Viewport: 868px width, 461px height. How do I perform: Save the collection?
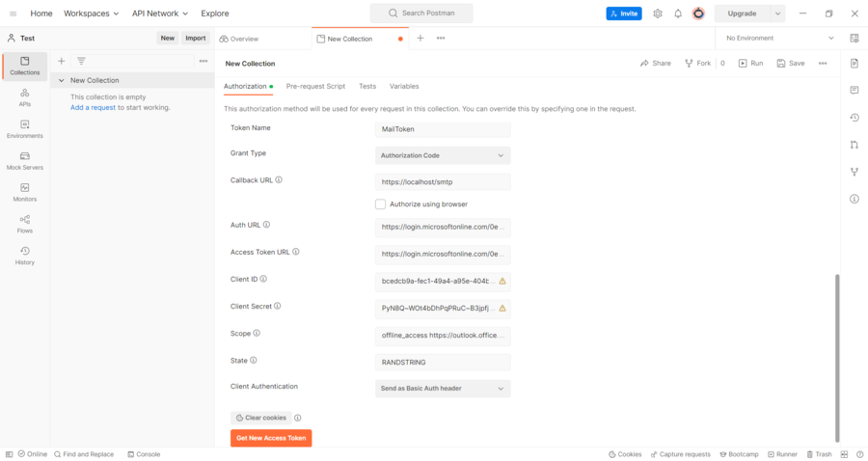791,63
